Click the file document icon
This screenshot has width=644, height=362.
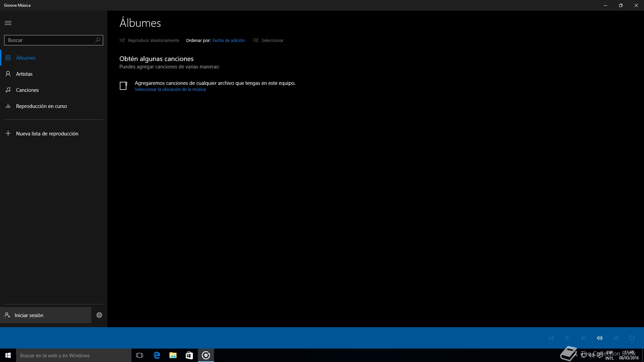click(x=123, y=86)
